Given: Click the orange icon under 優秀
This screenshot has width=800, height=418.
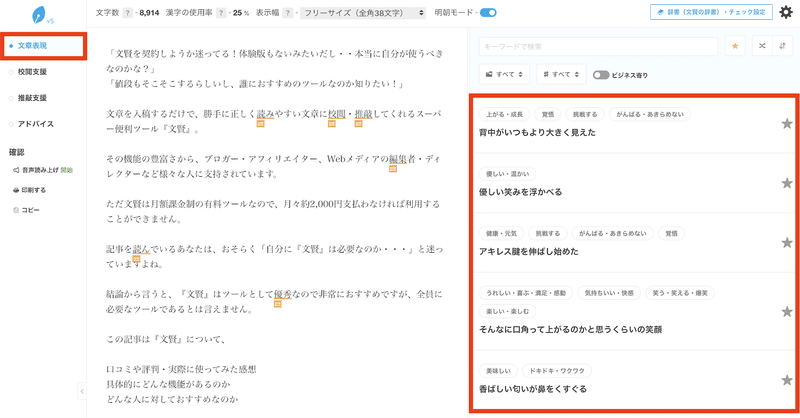Looking at the screenshot, I should [278, 304].
